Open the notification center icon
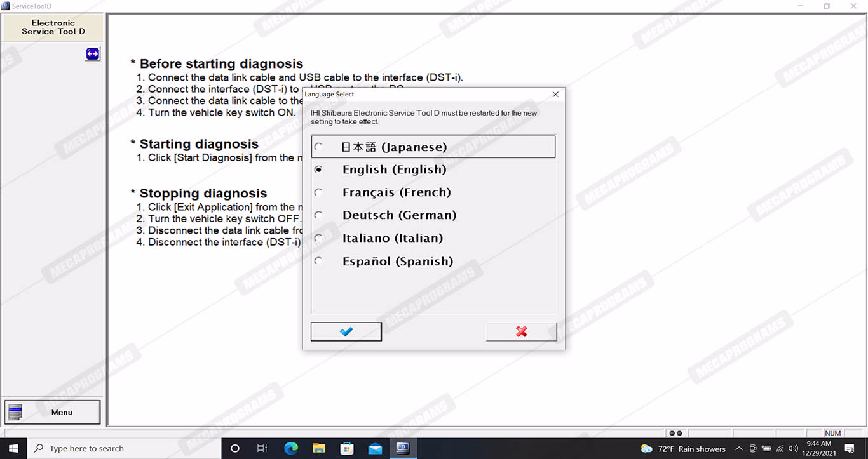868x459 pixels. 850,449
